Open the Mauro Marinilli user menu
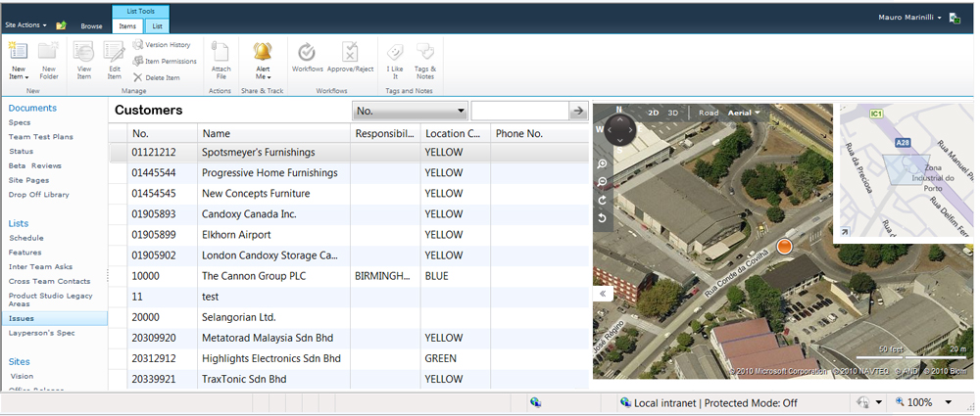The height and width of the screenshot is (416, 980). point(909,18)
